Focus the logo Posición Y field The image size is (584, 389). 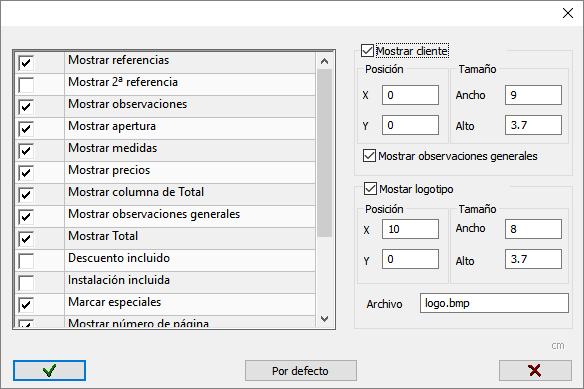coord(410,259)
